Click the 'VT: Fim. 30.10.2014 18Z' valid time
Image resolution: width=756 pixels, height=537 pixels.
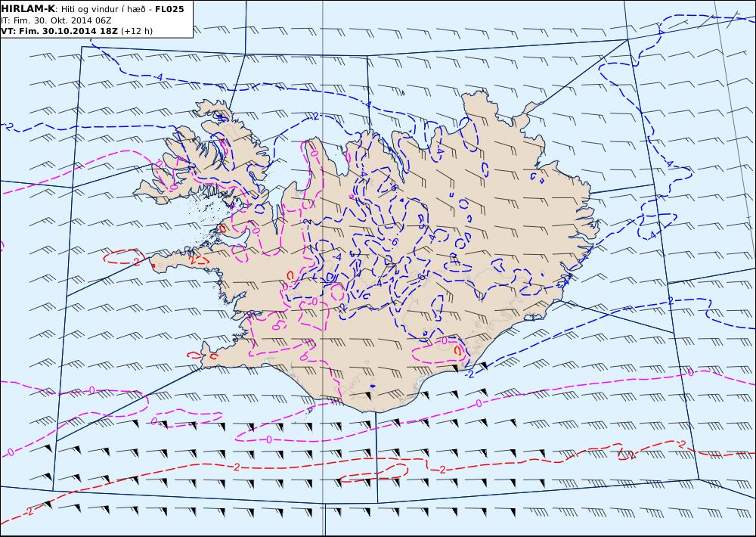coord(60,31)
